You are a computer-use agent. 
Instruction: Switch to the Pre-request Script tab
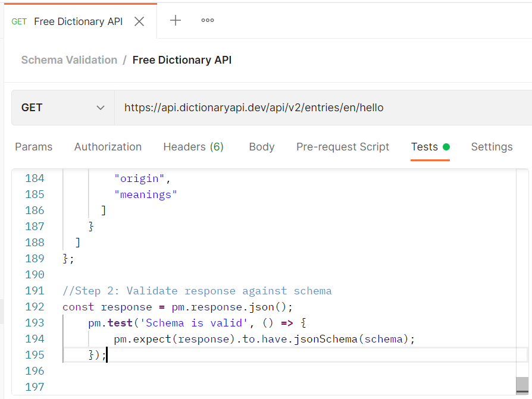coord(343,147)
